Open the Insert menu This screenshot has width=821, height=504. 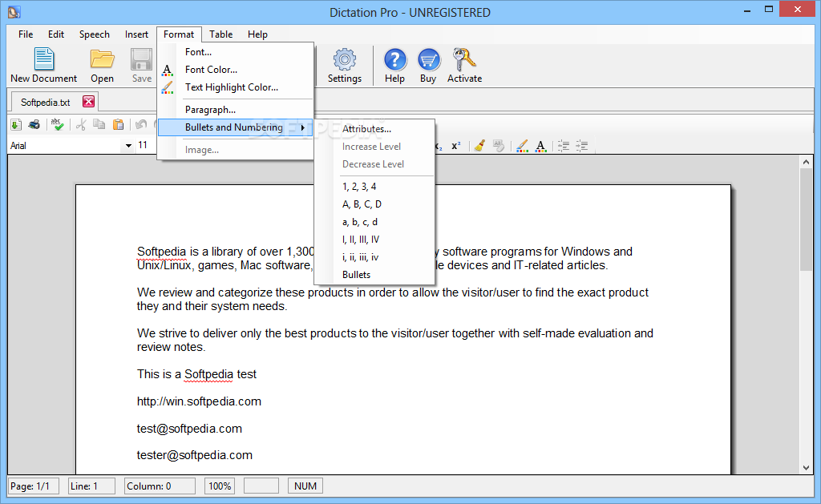click(136, 34)
